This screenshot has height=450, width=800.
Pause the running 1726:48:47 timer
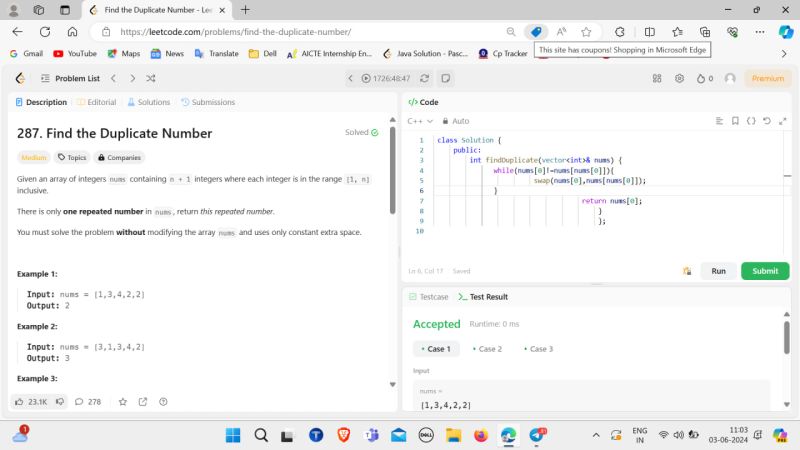tap(366, 78)
